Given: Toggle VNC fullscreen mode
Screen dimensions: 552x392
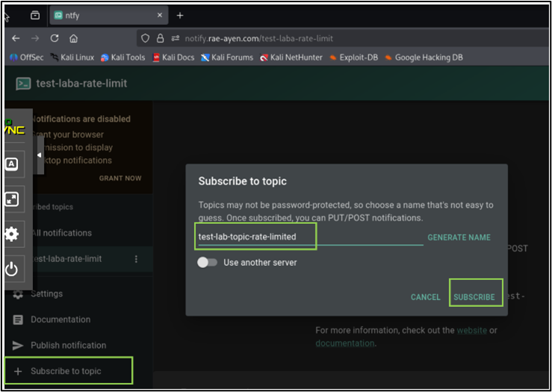Looking at the screenshot, I should pos(12,199).
